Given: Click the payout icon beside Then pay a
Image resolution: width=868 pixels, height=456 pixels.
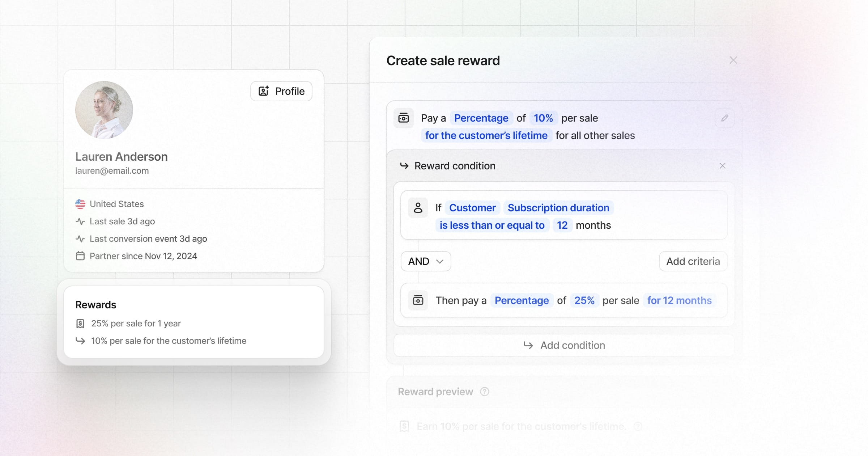Looking at the screenshot, I should [418, 300].
